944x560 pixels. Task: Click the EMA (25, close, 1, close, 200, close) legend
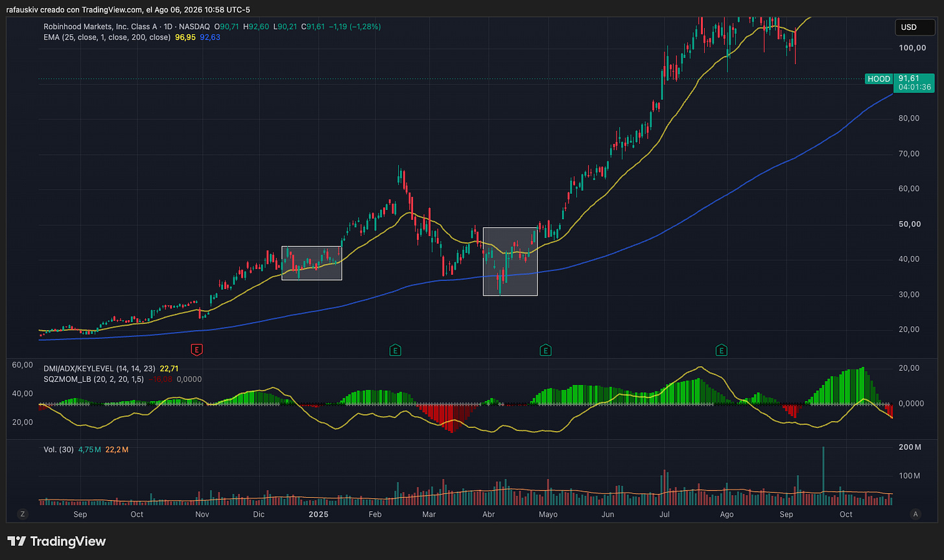(x=107, y=38)
